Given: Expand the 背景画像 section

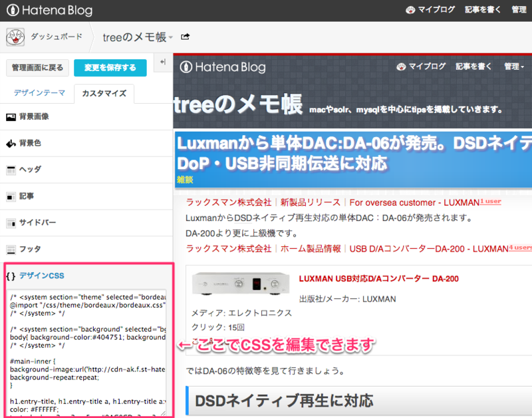Looking at the screenshot, I should click(86, 116).
